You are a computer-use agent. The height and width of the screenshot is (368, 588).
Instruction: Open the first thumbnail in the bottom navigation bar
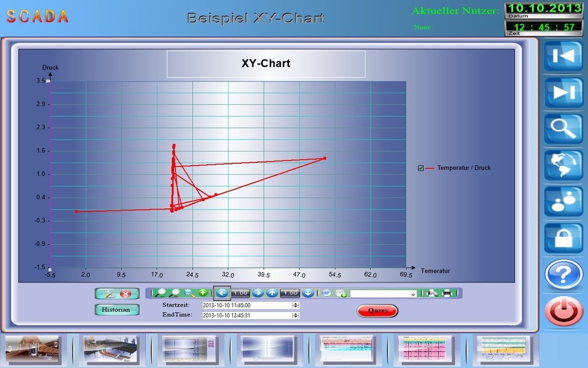point(33,348)
